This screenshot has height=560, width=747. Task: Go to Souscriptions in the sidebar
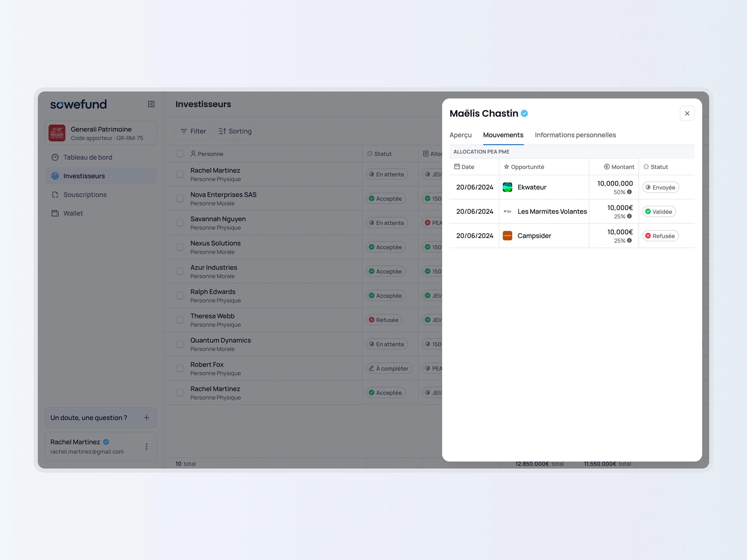pos(85,195)
